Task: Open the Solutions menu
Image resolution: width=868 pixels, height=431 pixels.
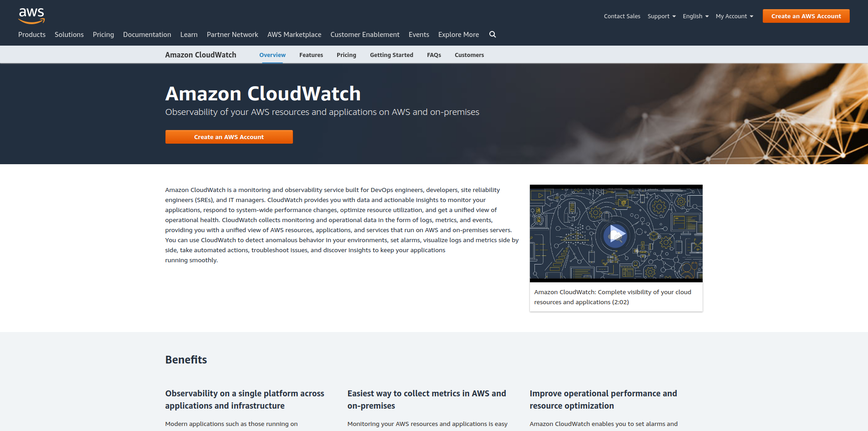Action: (69, 35)
